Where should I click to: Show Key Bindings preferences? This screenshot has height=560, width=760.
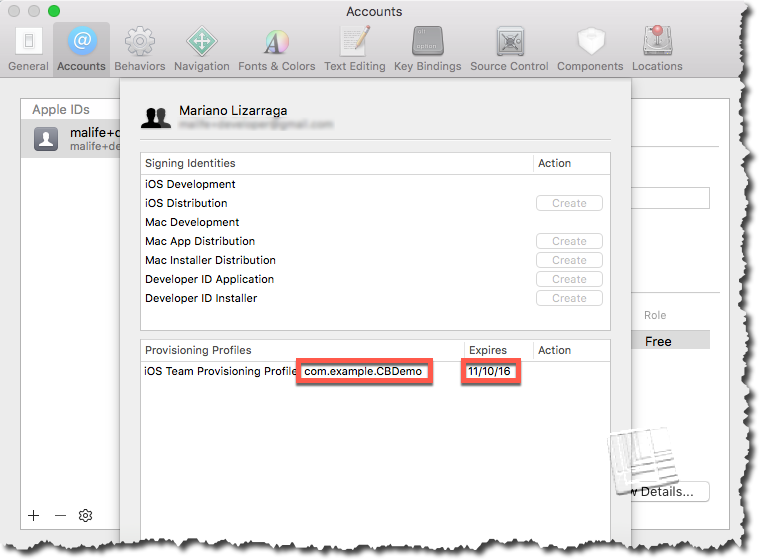427,49
